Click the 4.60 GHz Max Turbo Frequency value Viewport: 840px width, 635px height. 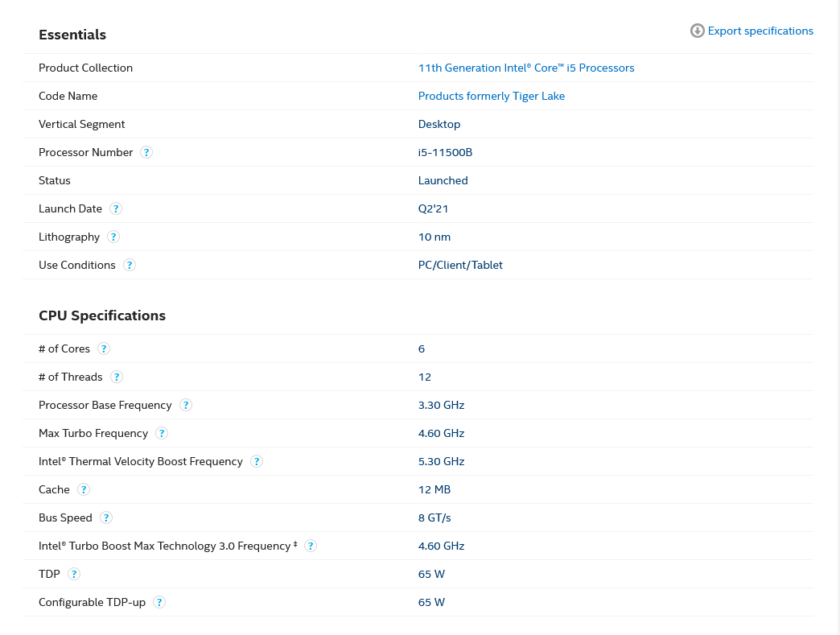point(441,433)
